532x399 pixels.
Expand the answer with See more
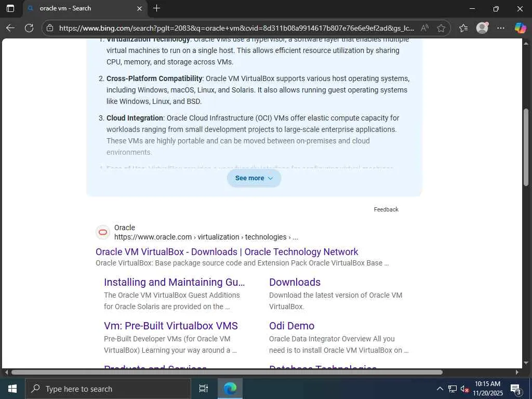(254, 178)
